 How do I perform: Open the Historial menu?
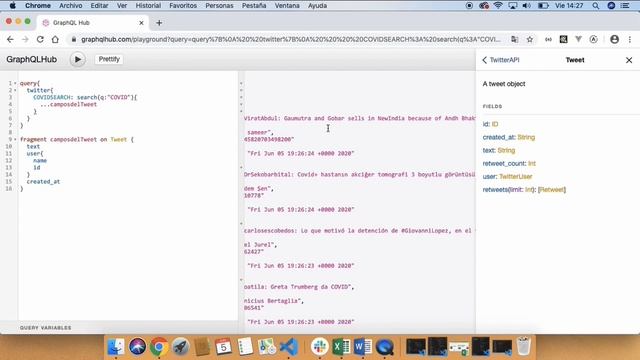click(148, 6)
